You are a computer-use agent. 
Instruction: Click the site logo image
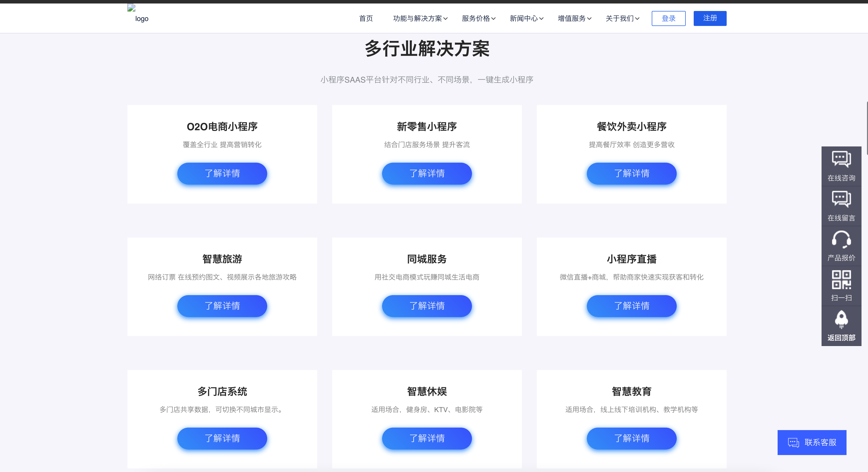(138, 13)
